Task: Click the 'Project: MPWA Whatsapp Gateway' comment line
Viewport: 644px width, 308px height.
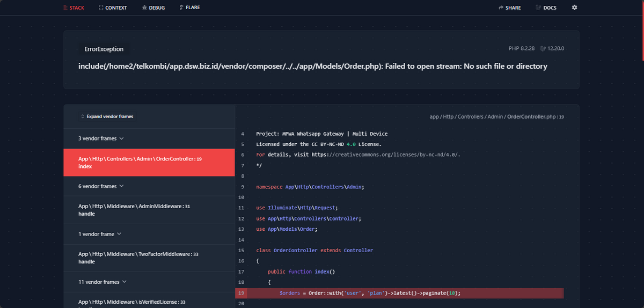Action: tap(321, 134)
